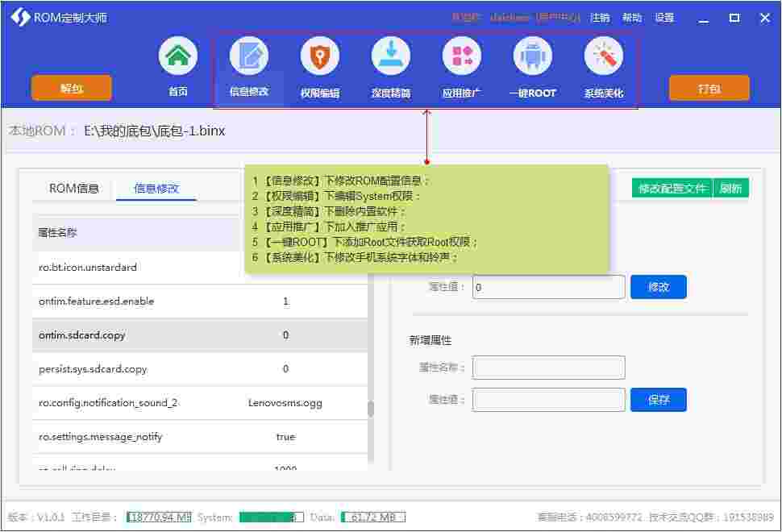Click the 属性值 value input field
This screenshot has width=782, height=532.
(548, 286)
